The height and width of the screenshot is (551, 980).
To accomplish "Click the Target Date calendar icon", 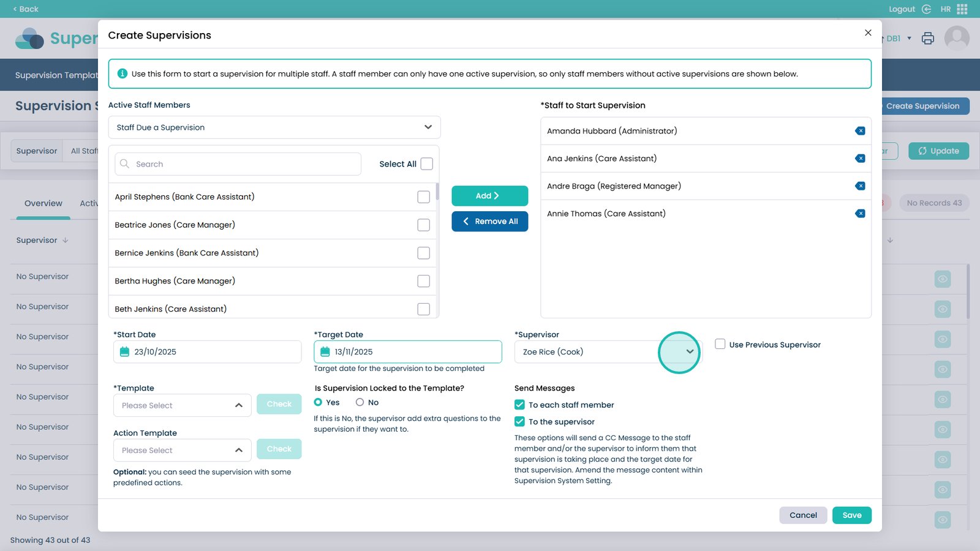I will point(325,352).
